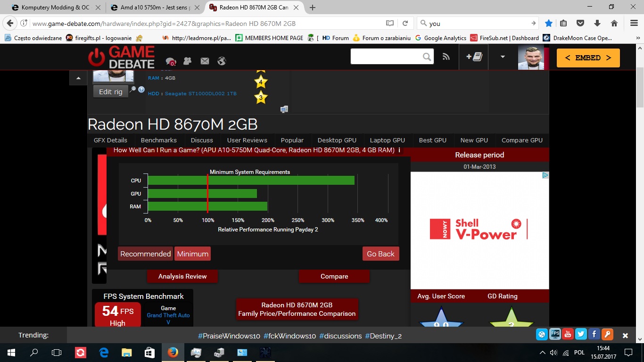
Task: Open Game Debate chat notifications icon
Action: pos(171,61)
